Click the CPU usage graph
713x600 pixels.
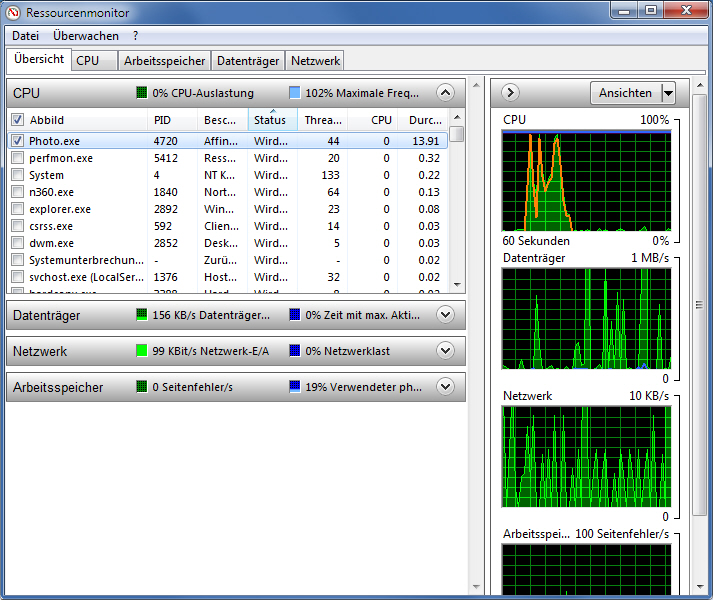tap(587, 181)
